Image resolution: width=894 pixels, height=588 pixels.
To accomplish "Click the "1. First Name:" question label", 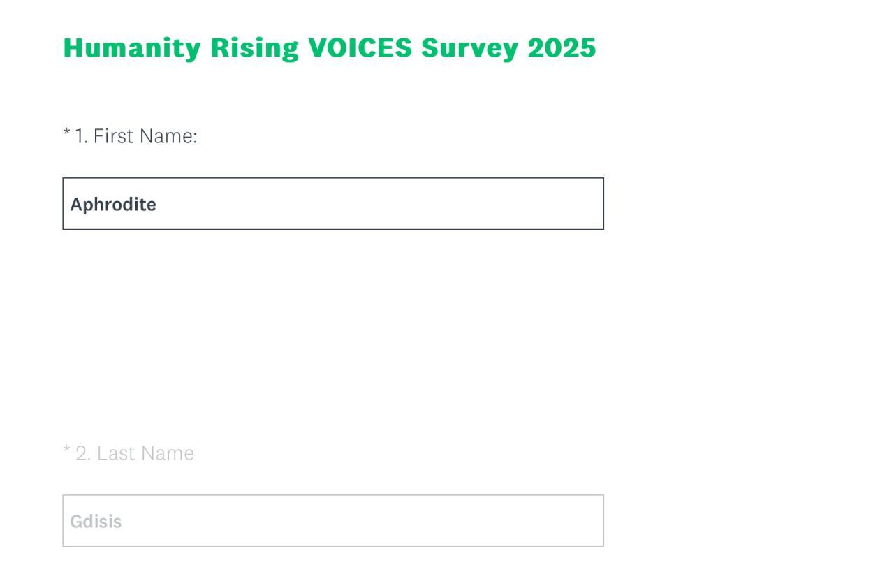I will 135,136.
